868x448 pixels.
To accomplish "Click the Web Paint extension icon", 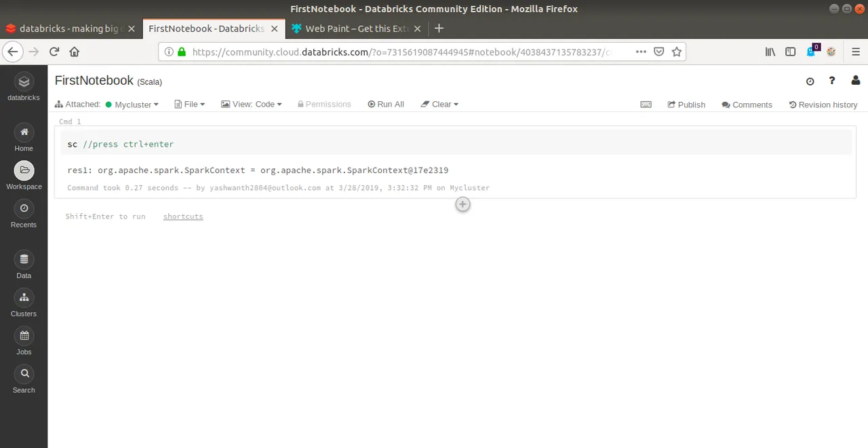I will pos(831,52).
